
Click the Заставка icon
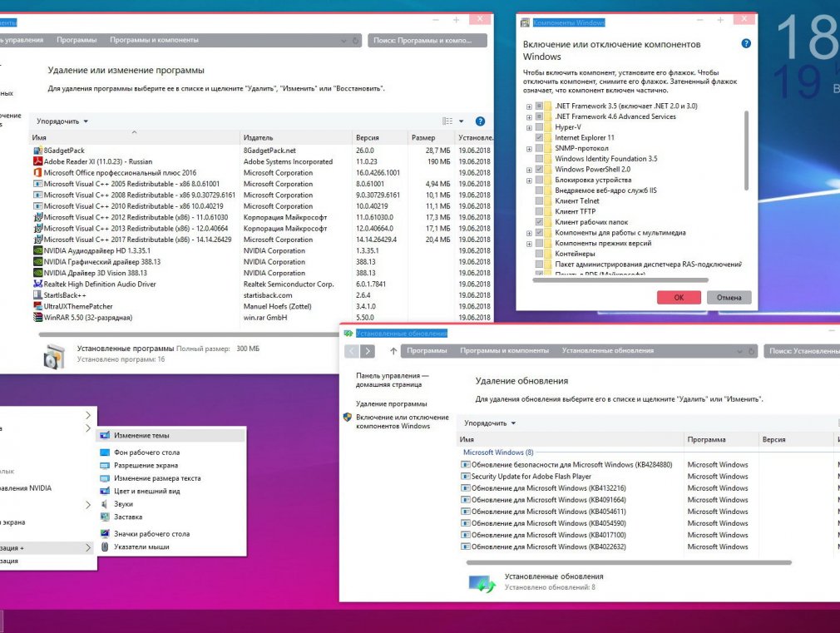[x=105, y=517]
